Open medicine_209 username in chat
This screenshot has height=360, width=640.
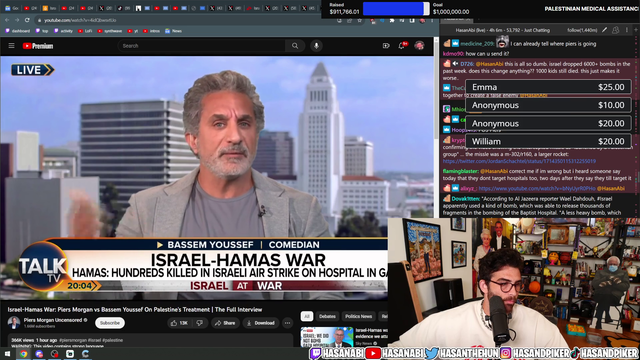pos(477,44)
